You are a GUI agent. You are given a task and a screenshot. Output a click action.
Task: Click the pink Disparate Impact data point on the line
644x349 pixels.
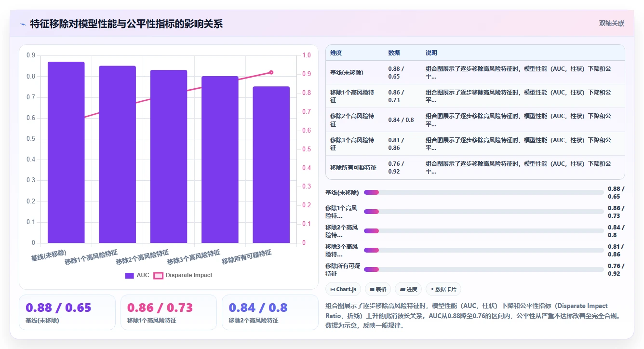click(x=271, y=72)
